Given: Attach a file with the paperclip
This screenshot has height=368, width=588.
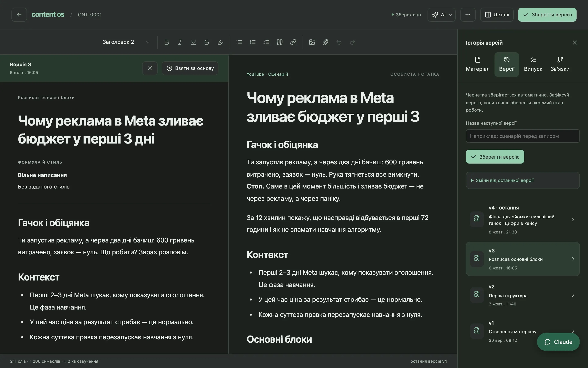Looking at the screenshot, I should pos(325,42).
